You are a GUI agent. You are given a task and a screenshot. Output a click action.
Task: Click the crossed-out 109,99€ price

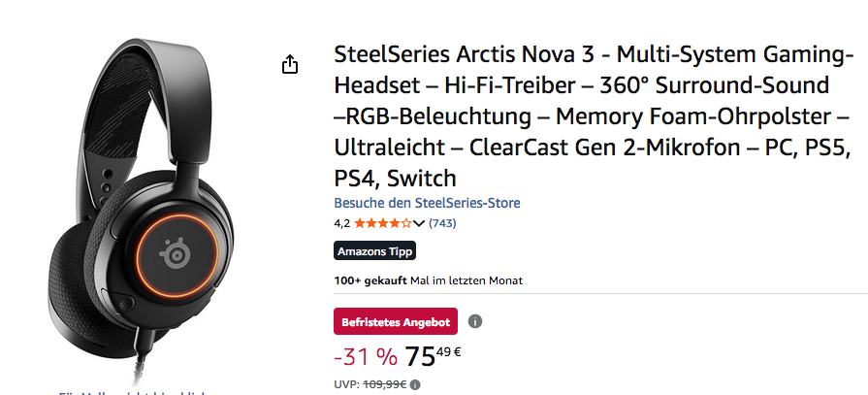tap(385, 384)
